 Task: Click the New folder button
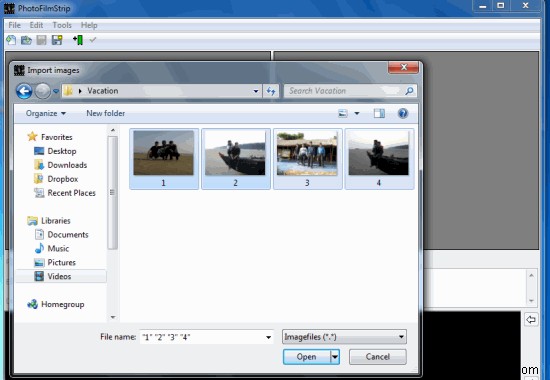(x=106, y=113)
